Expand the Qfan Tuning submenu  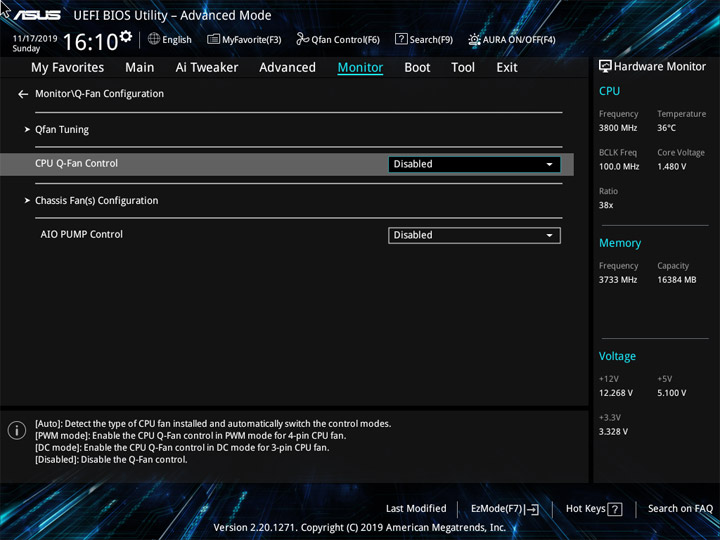[x=62, y=129]
